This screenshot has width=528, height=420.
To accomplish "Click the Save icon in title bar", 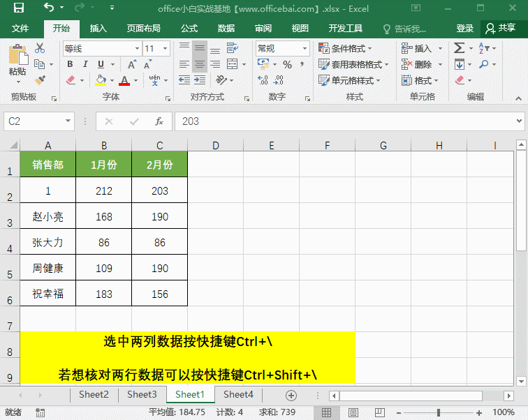I will [19, 8].
